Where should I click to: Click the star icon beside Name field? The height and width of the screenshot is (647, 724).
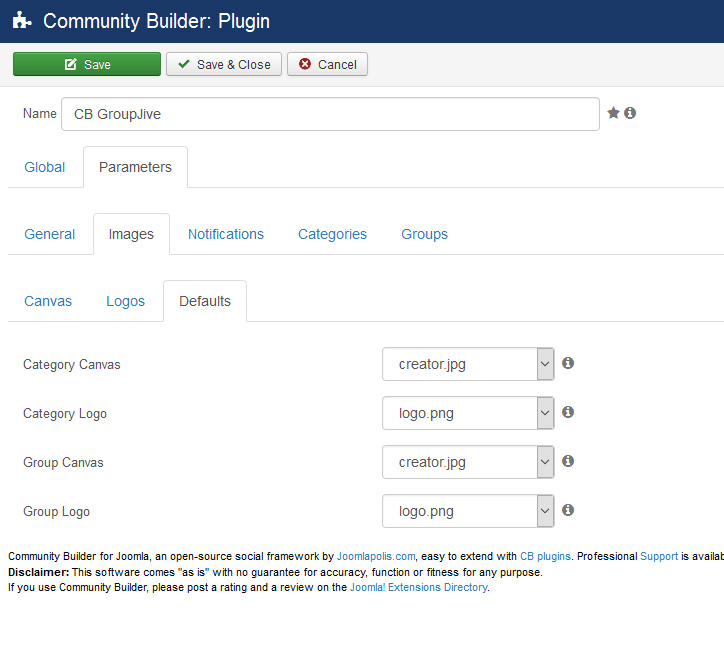click(613, 113)
